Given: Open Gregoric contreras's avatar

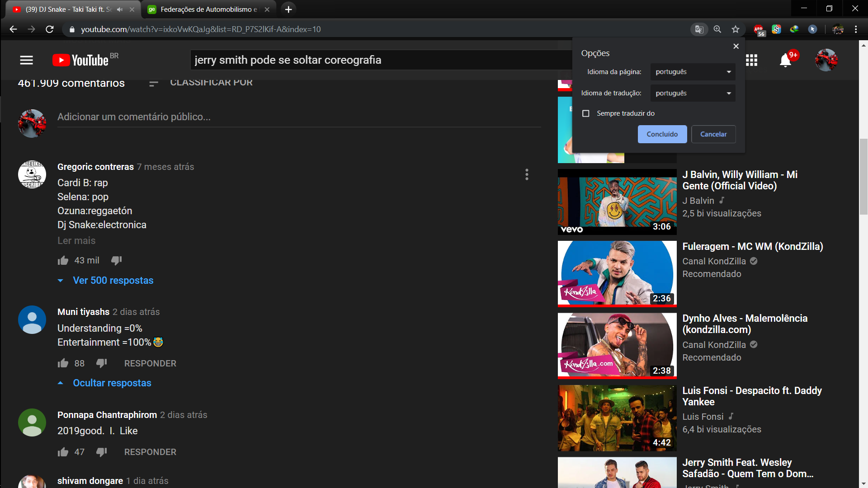Looking at the screenshot, I should [x=32, y=174].
